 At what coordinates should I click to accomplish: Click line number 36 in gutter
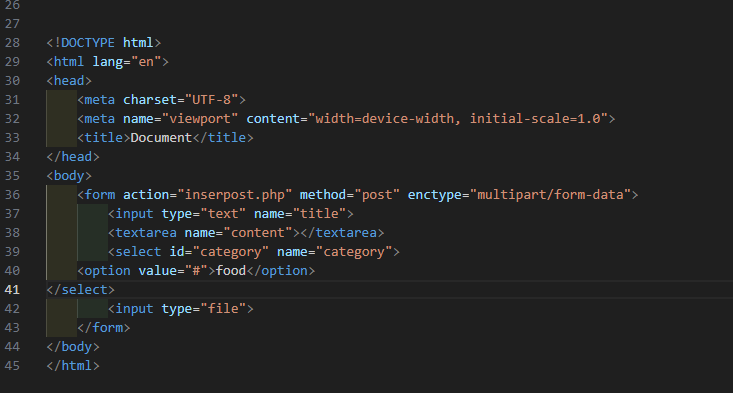12,195
